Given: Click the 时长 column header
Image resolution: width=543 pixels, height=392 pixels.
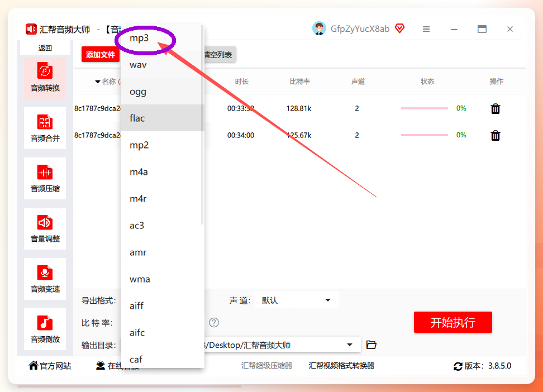Looking at the screenshot, I should (242, 82).
